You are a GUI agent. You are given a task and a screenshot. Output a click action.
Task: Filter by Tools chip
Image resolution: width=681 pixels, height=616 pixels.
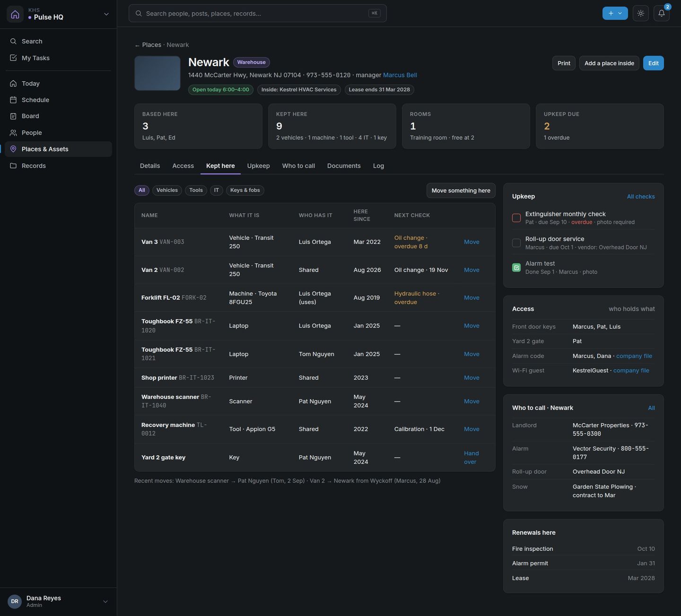(196, 190)
